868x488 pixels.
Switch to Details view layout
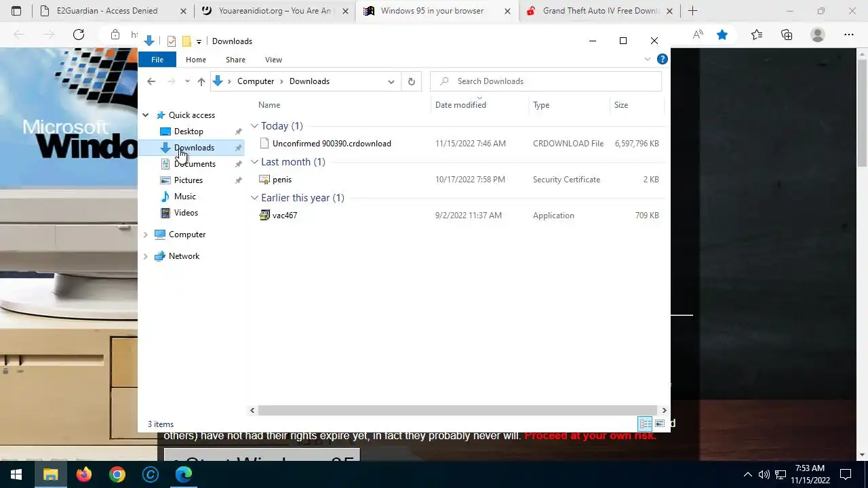click(645, 424)
